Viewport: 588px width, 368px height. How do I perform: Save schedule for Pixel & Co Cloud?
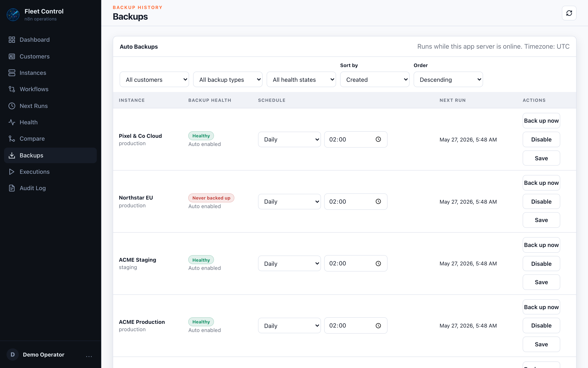pyautogui.click(x=541, y=158)
